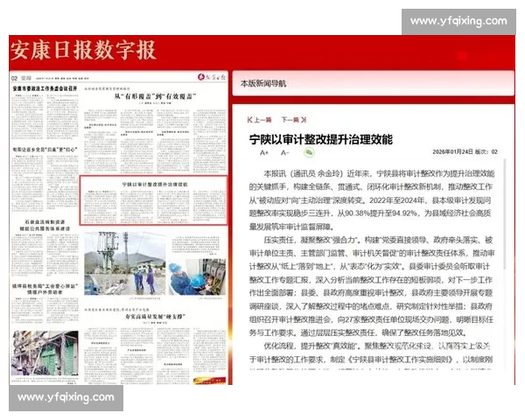Open the 本版新闻导航 navigation bar

[x=373, y=83]
